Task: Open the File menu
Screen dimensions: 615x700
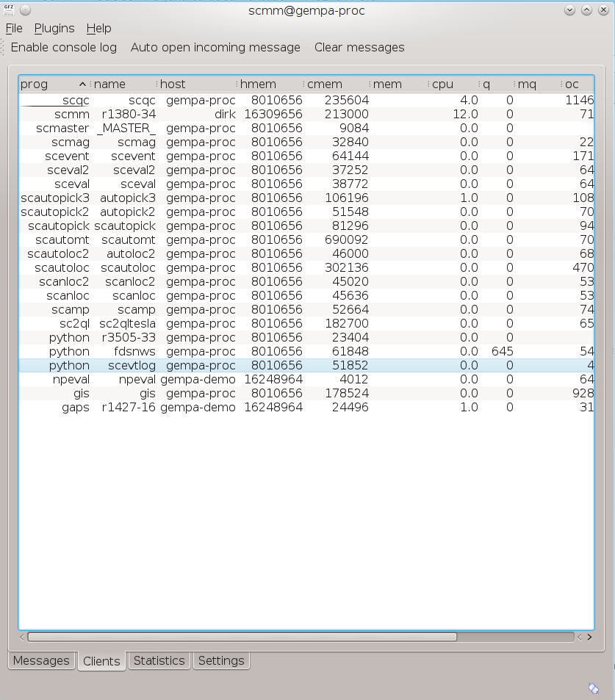Action: point(14,29)
